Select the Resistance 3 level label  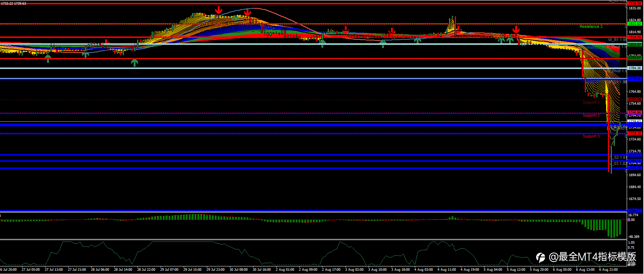click(591, 27)
